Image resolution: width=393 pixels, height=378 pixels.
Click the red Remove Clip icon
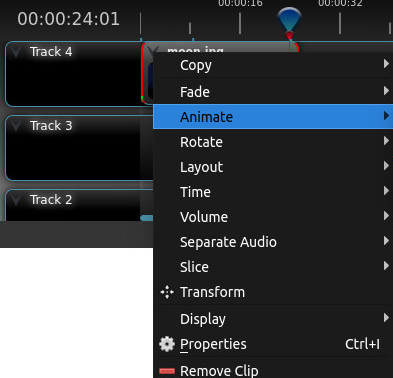click(x=167, y=371)
